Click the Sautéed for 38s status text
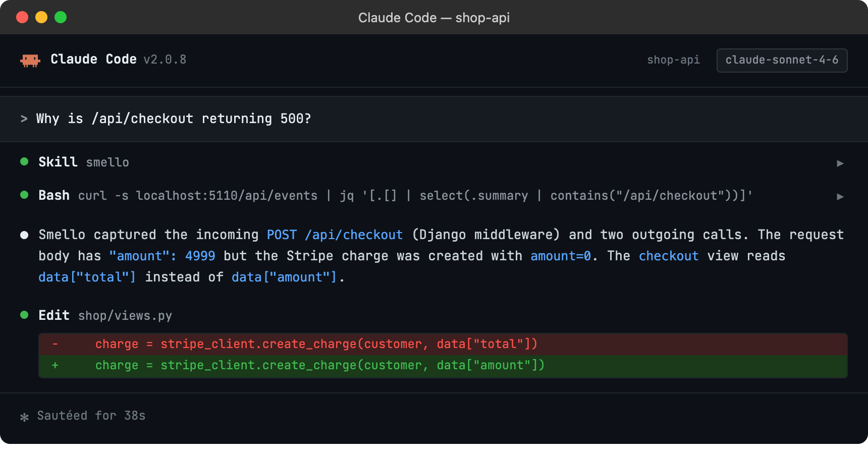 [x=91, y=416]
